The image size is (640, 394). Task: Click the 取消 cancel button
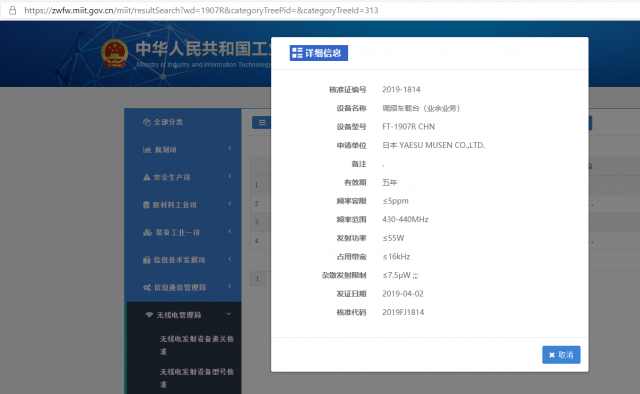pyautogui.click(x=561, y=355)
